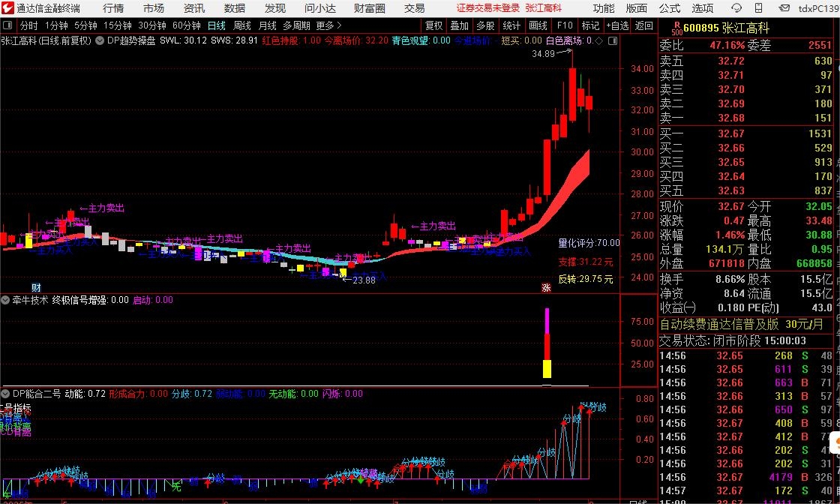Click the red 涨 marker below the chart
This screenshot has height=504, width=840.
[547, 287]
